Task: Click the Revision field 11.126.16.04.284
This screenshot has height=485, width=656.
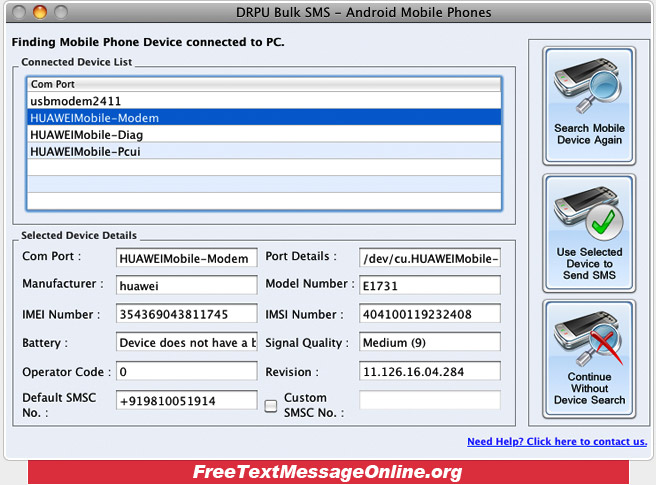Action: pos(430,371)
